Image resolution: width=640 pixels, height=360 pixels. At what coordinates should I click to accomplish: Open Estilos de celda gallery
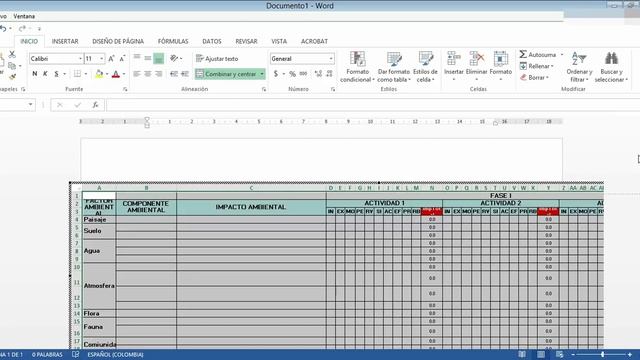[x=425, y=67]
